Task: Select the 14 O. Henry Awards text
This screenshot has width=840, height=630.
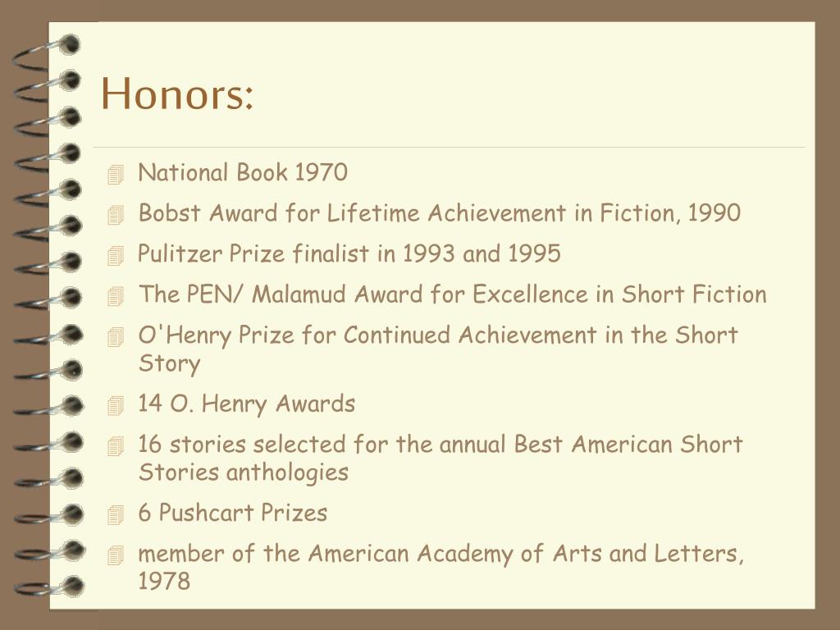Action: [x=247, y=404]
